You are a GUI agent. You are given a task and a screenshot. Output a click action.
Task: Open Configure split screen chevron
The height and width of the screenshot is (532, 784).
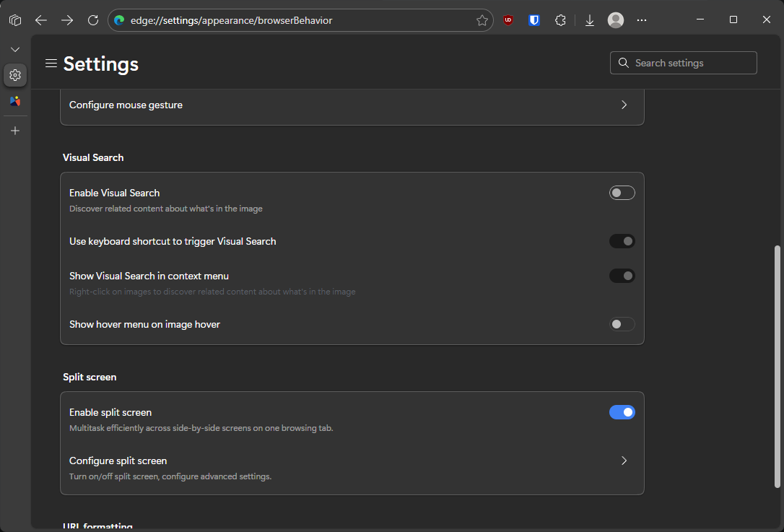tap(624, 461)
